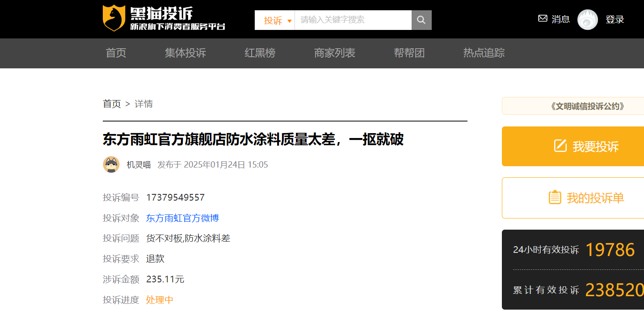Click the user avatar next to 登录

pos(587,20)
